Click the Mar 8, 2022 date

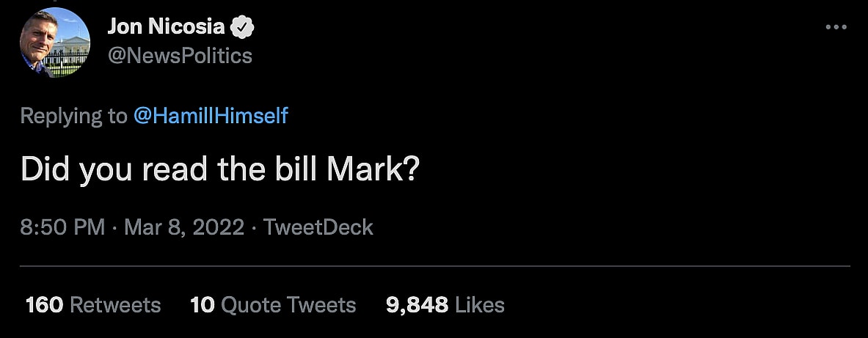click(x=183, y=227)
